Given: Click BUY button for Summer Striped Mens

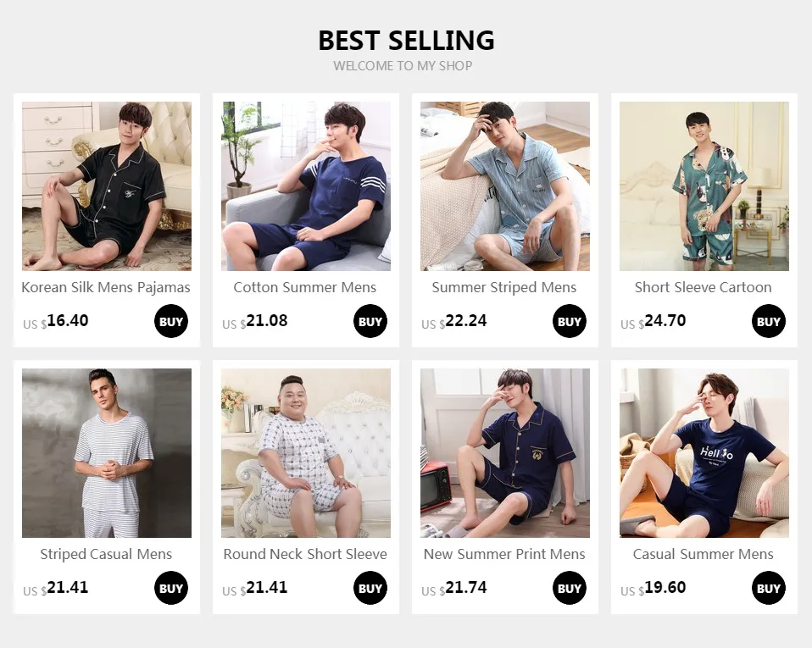Looking at the screenshot, I should (x=569, y=321).
